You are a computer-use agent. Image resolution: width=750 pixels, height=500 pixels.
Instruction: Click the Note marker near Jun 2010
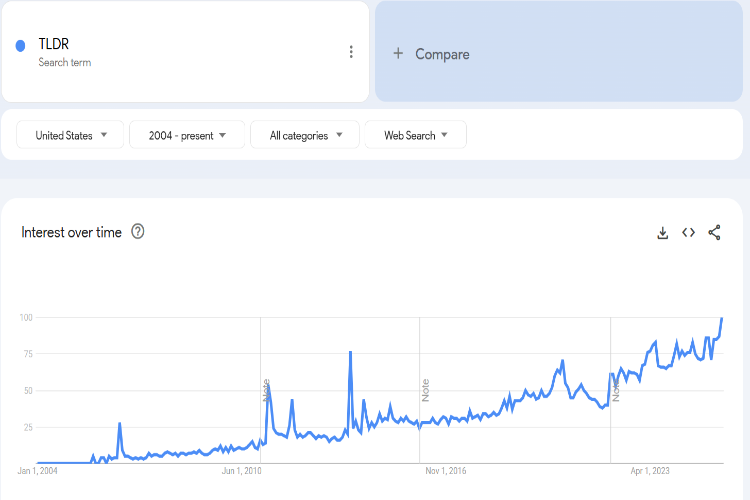[x=266, y=390]
